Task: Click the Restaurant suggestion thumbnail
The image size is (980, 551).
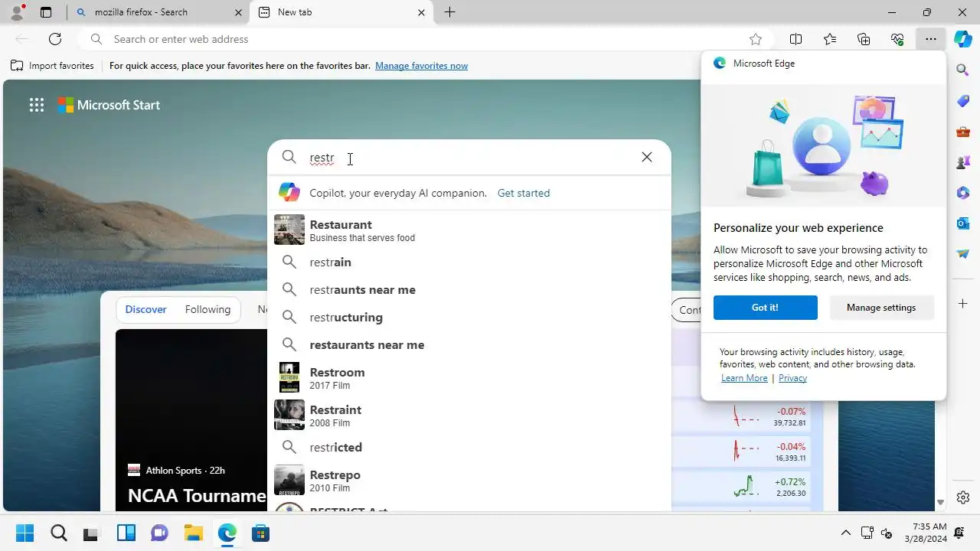Action: click(289, 230)
